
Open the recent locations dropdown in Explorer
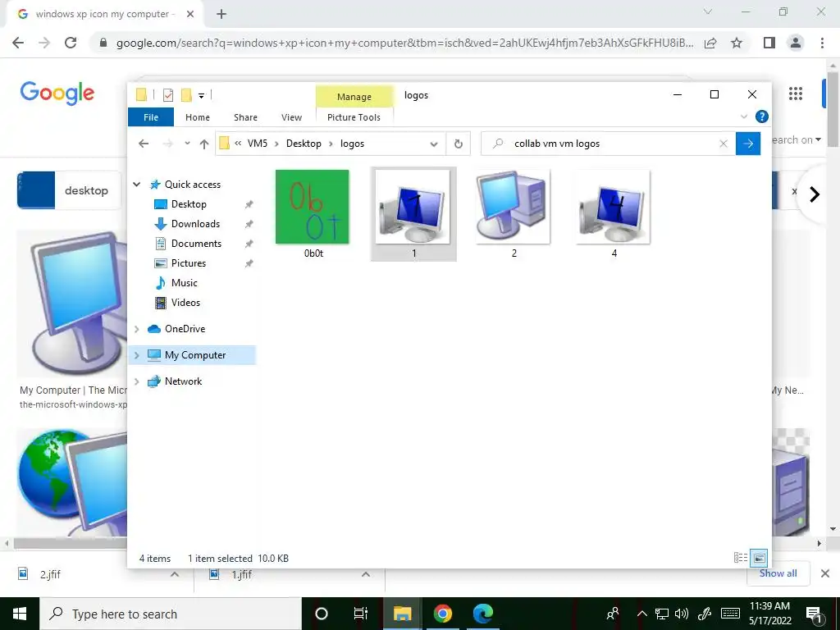pyautogui.click(x=187, y=144)
